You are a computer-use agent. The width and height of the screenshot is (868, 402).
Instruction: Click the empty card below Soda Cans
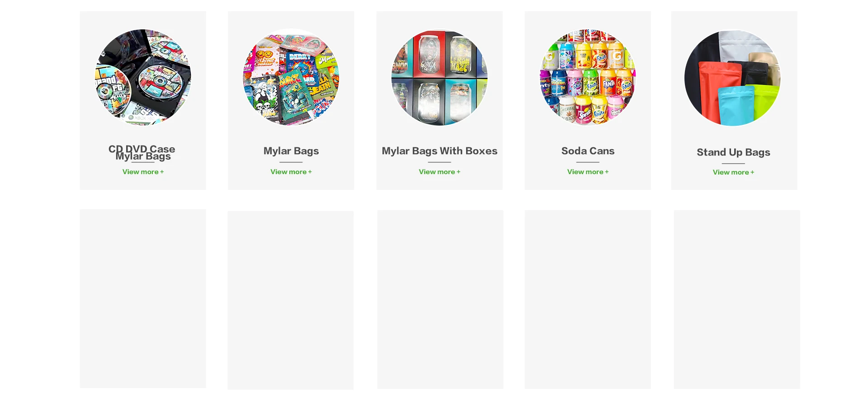(588, 299)
